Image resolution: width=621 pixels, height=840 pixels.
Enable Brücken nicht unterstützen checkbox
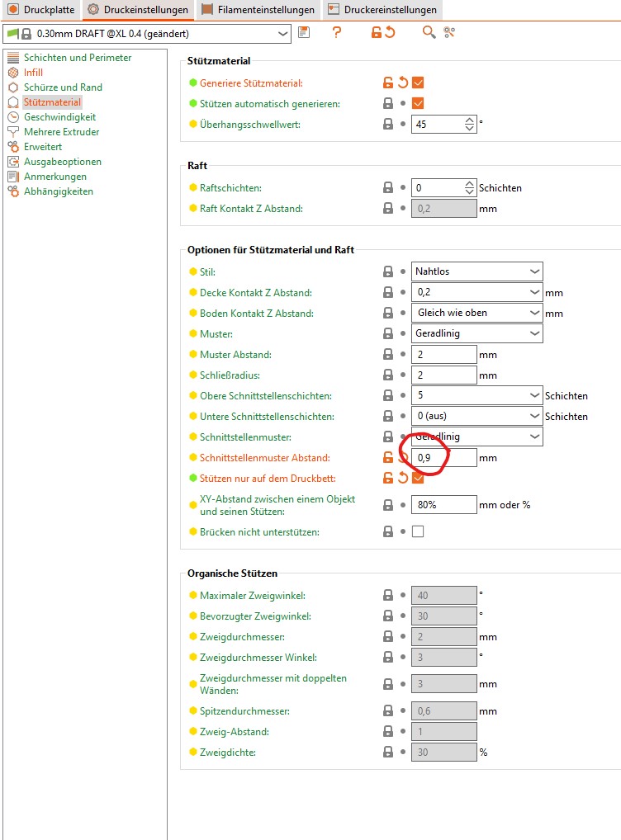(418, 531)
